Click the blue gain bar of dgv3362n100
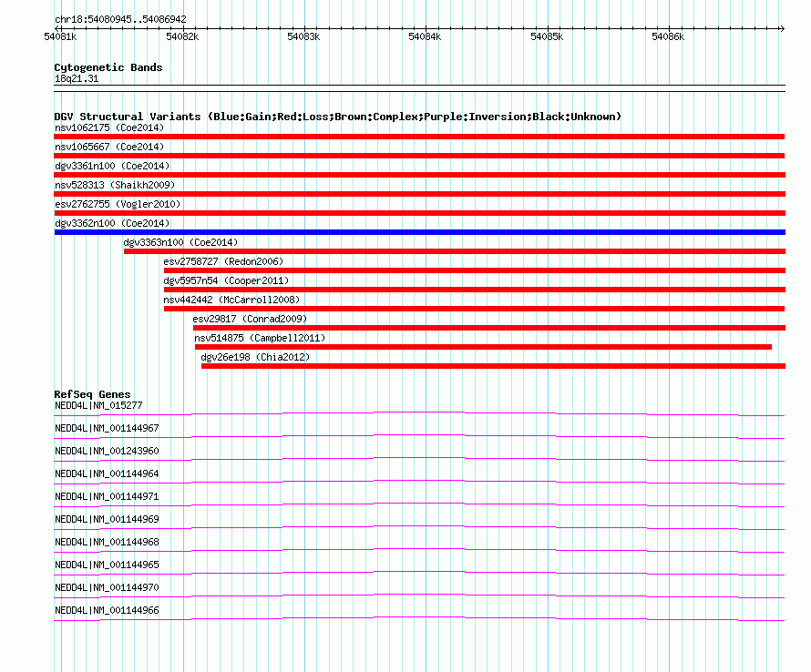This screenshot has height=672, width=811. tap(419, 232)
